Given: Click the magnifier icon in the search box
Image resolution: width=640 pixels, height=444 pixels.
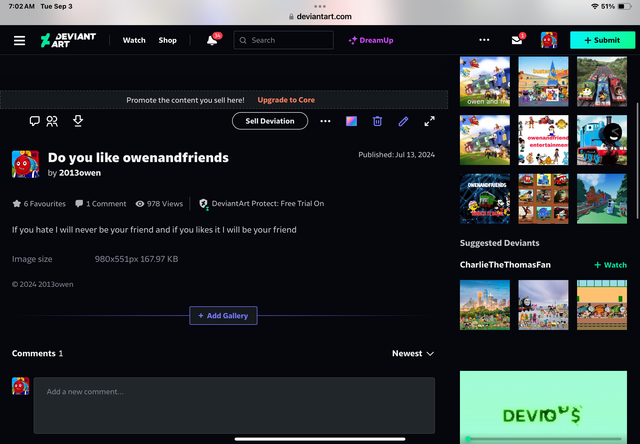Looking at the screenshot, I should pos(243,40).
